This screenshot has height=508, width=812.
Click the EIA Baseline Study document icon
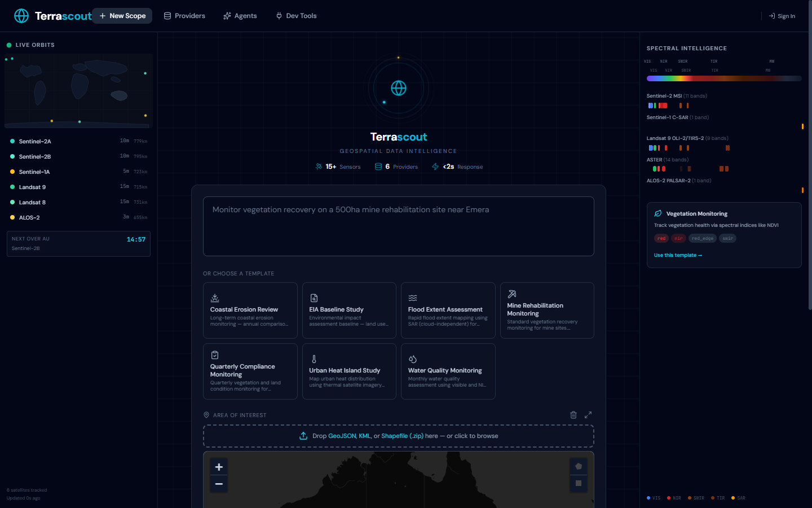(x=314, y=298)
